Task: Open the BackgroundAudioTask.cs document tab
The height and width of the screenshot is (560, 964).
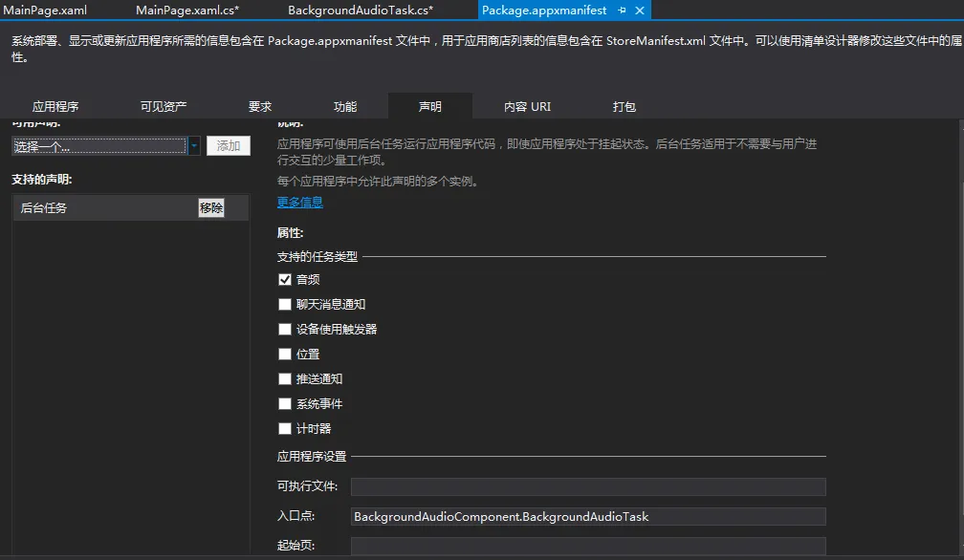Action: (x=360, y=11)
